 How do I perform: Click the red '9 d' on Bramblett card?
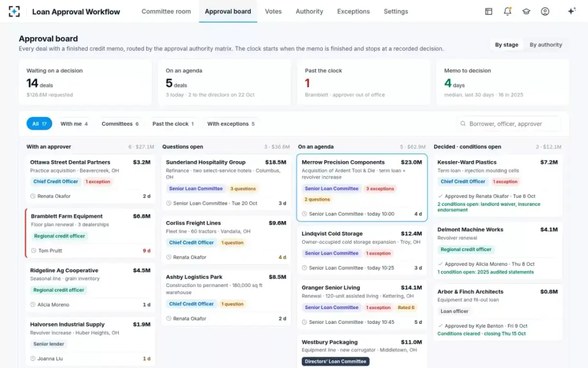click(x=147, y=251)
